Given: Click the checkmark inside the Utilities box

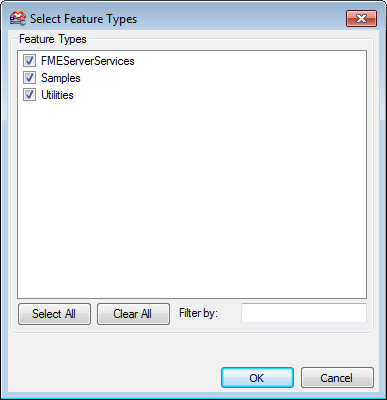Looking at the screenshot, I should pos(29,95).
